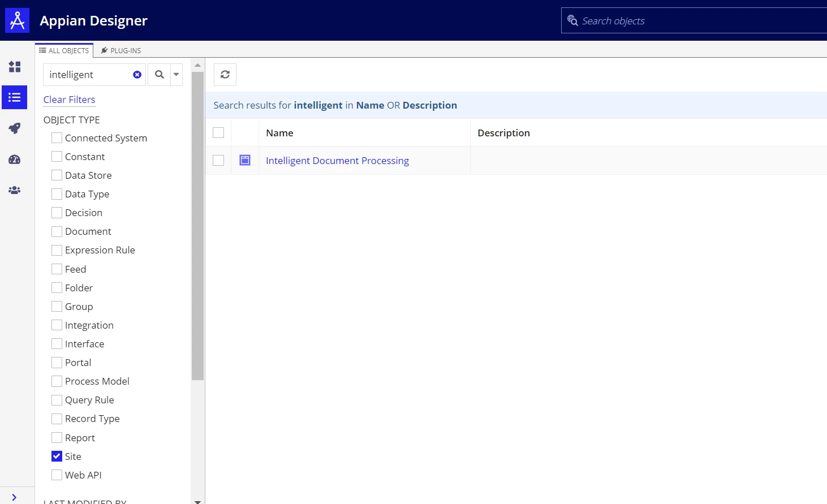Viewport: 827px width, 504px height.
Task: Check the Expression Rule filter
Action: tap(57, 250)
